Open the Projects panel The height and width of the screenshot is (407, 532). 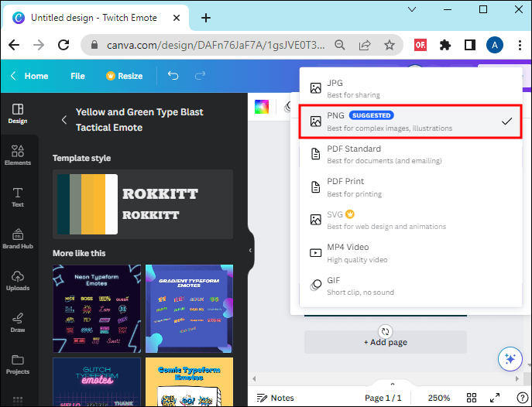[x=18, y=364]
